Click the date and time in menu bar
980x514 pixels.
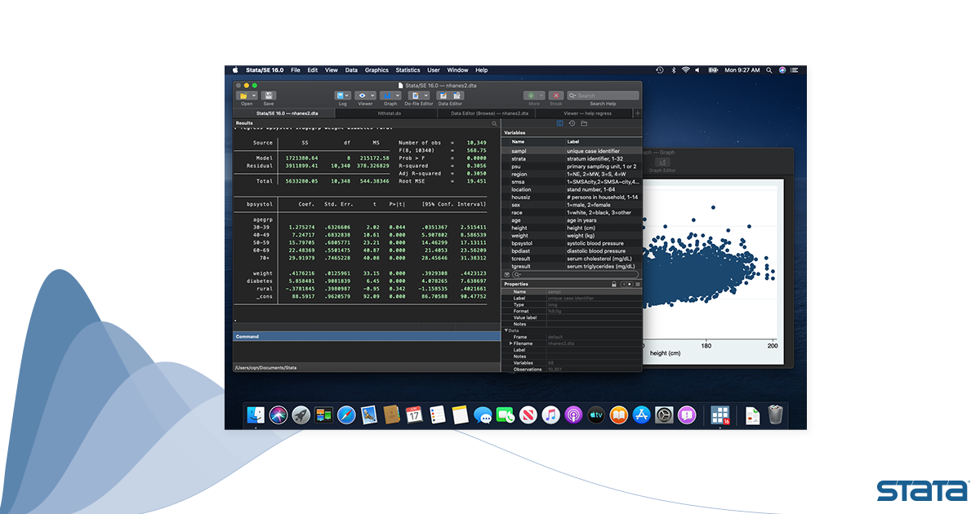click(x=742, y=70)
